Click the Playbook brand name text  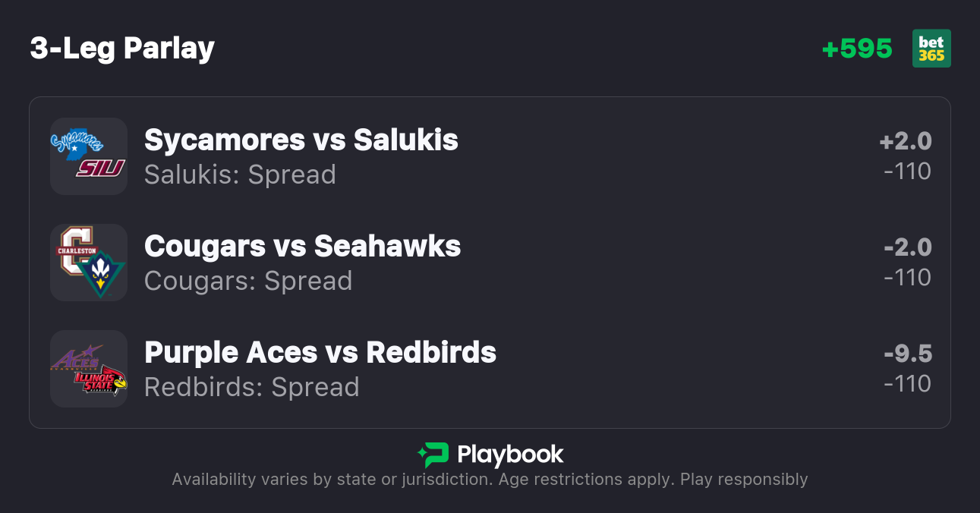point(510,455)
